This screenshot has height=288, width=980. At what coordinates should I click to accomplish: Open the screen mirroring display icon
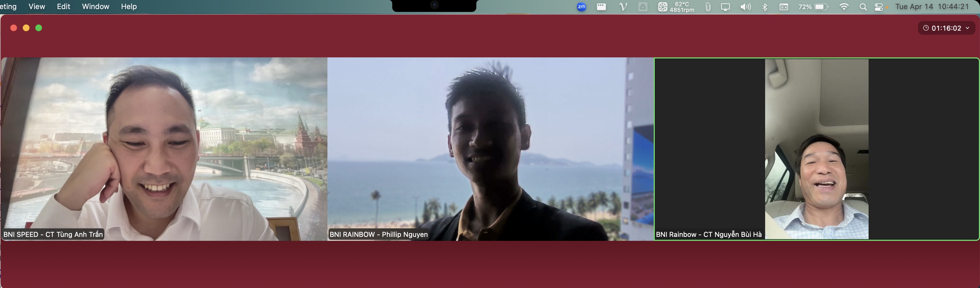(726, 7)
